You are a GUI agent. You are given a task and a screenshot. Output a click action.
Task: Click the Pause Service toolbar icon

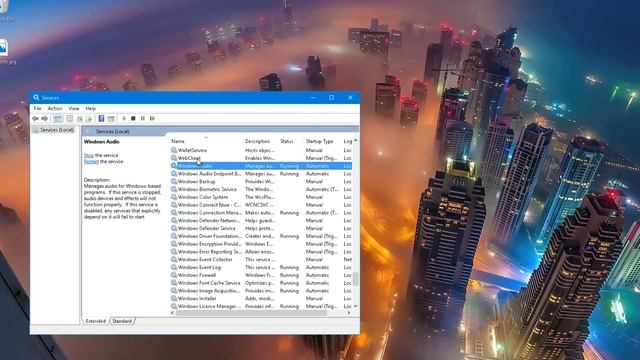coord(142,118)
